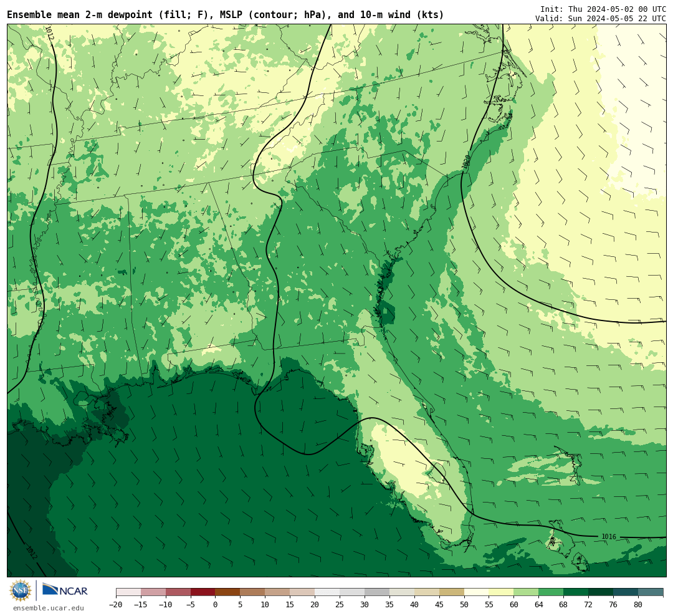Pick the gray swatch between 30 and 35
The height and width of the screenshot is (616, 673).
(377, 592)
